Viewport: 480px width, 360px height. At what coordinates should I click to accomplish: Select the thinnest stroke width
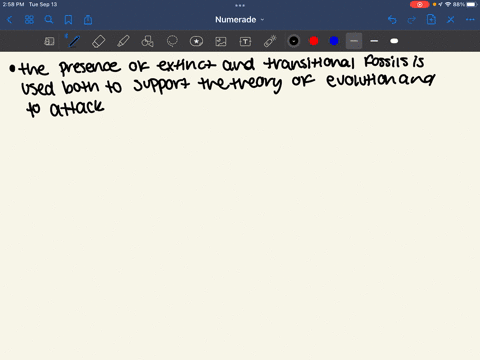coord(354,41)
